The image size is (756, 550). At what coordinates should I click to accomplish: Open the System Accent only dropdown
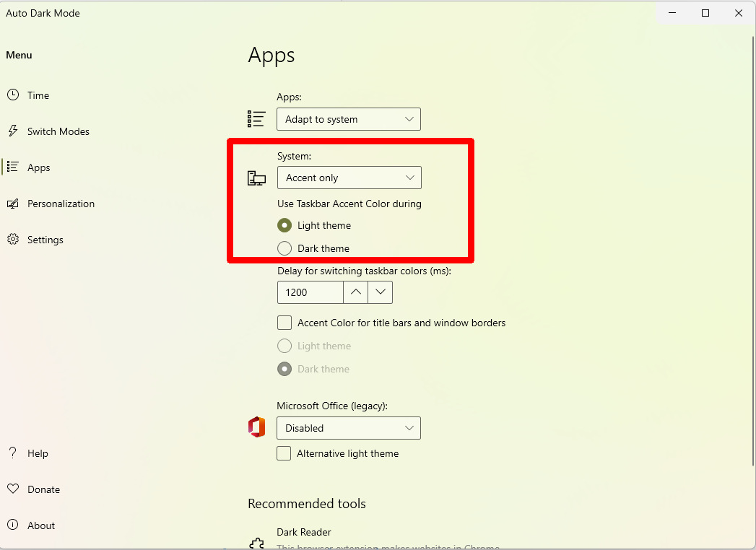349,178
